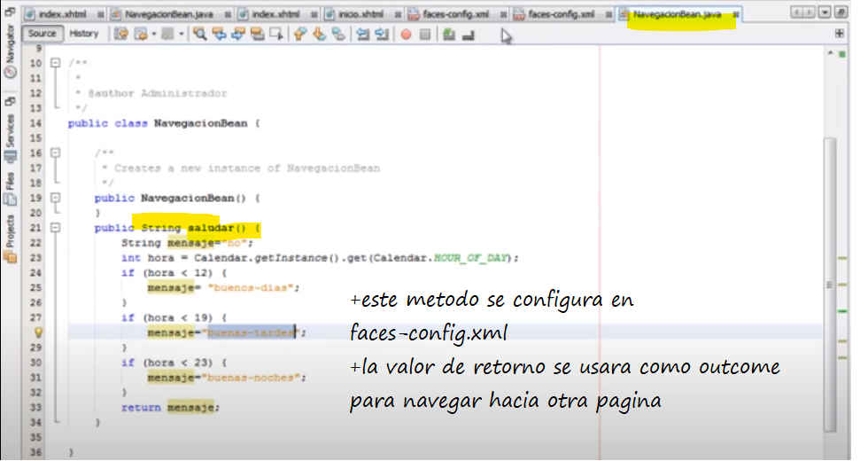Shift line right toolbar icon

tap(382, 35)
